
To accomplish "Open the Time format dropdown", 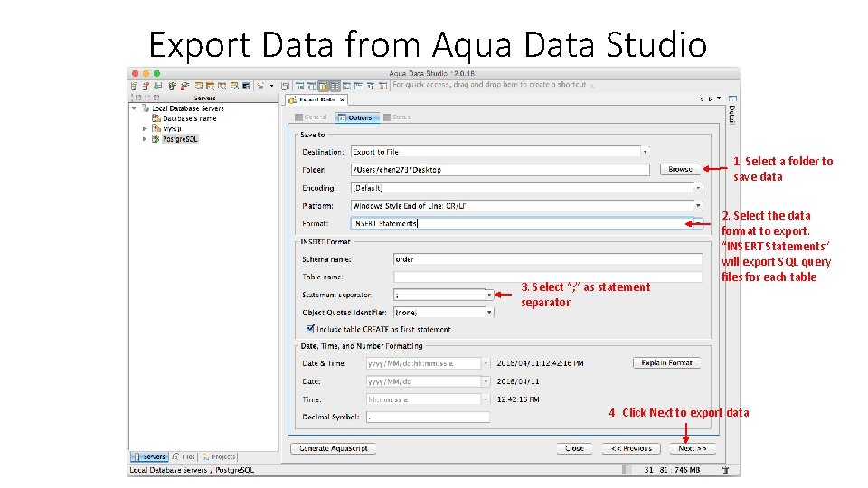I will click(486, 399).
